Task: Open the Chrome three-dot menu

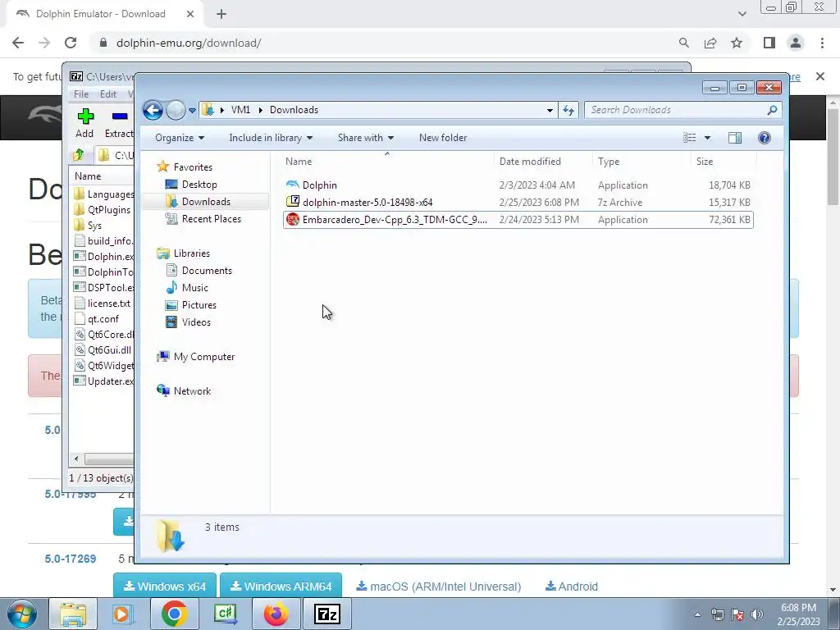Action: pyautogui.click(x=822, y=43)
